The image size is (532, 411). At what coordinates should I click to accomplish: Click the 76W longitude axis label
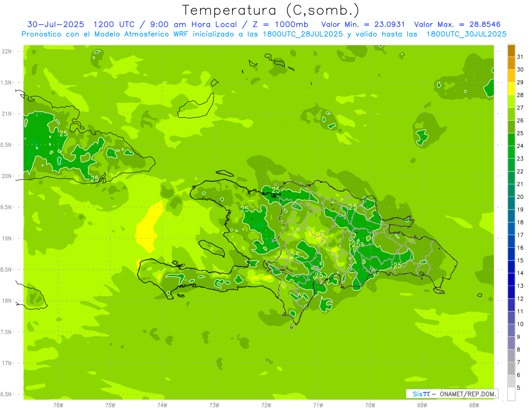58,404
